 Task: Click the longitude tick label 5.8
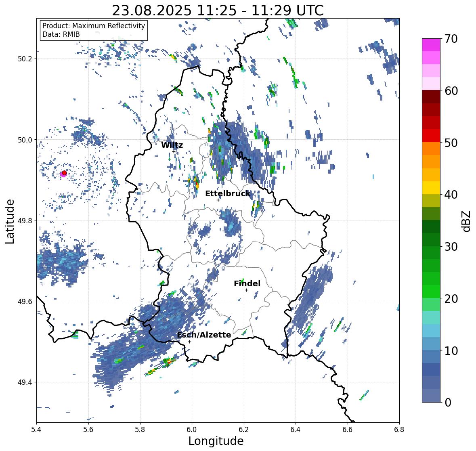click(140, 429)
